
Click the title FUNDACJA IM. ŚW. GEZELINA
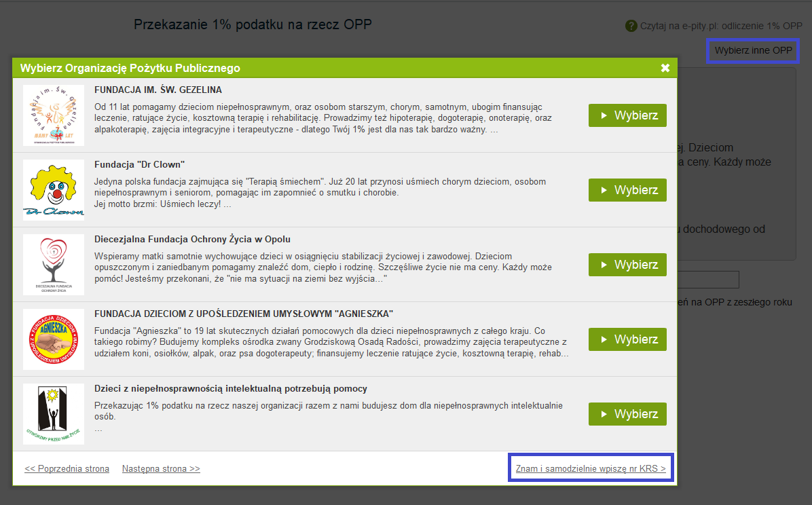[x=158, y=90]
